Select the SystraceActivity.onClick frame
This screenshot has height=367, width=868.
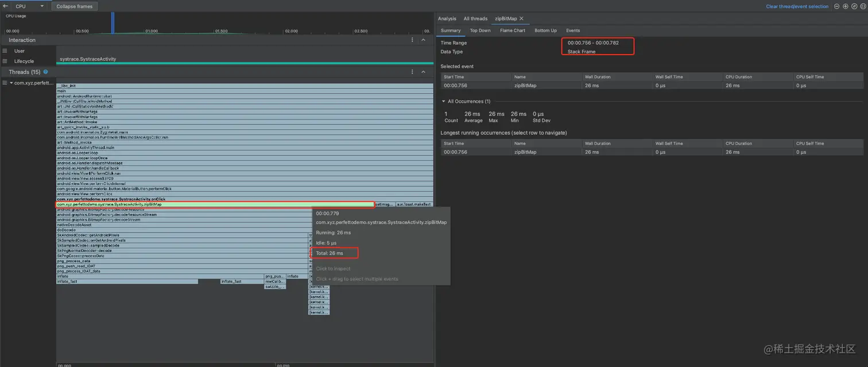click(245, 199)
